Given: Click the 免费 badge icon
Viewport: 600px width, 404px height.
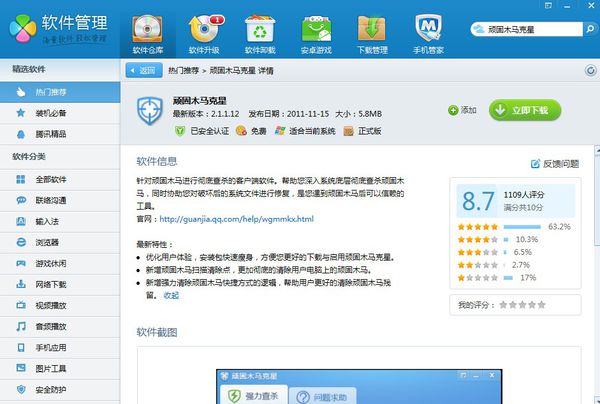Looking at the screenshot, I should tap(241, 131).
